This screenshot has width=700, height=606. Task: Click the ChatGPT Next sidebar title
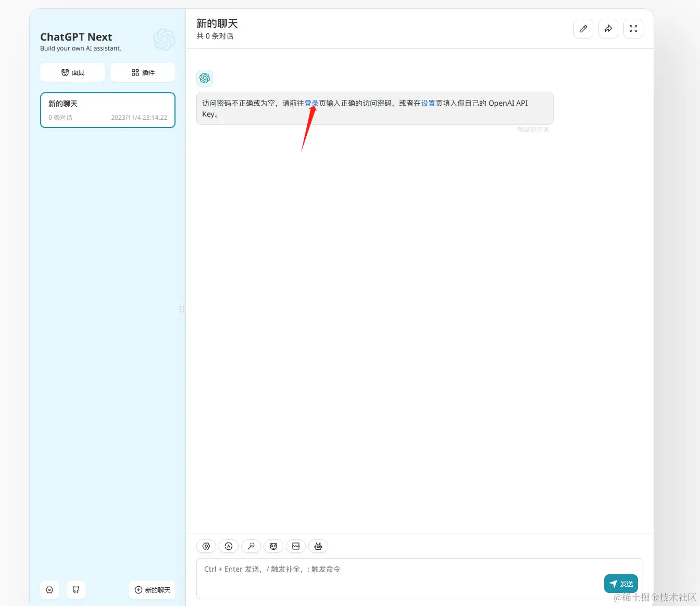click(76, 37)
